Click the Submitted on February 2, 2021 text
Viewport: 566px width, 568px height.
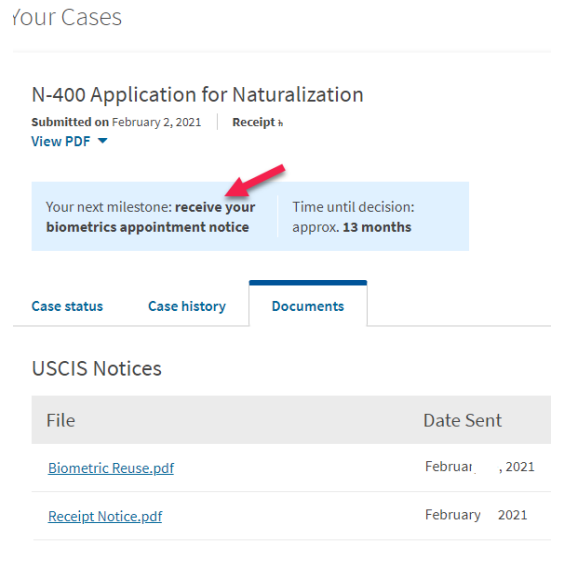[x=116, y=122]
